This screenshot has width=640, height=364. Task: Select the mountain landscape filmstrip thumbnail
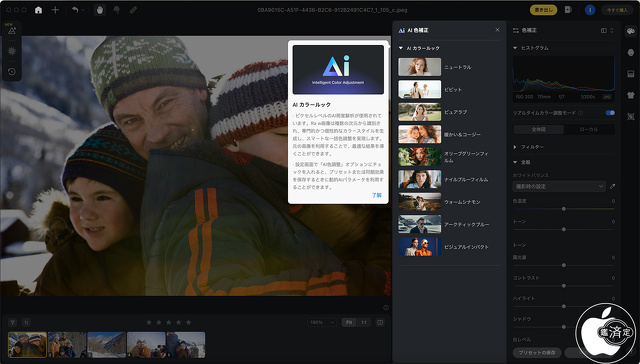pos(107,345)
